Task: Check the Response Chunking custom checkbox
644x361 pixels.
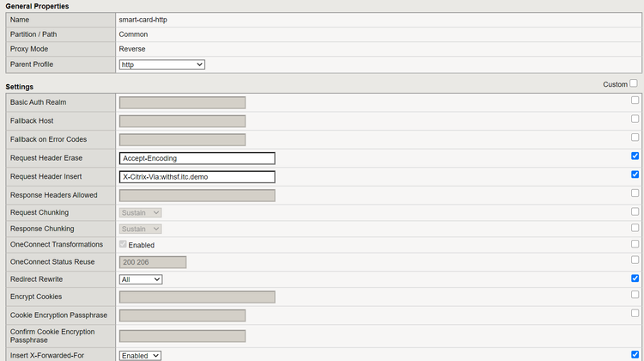Action: click(635, 228)
